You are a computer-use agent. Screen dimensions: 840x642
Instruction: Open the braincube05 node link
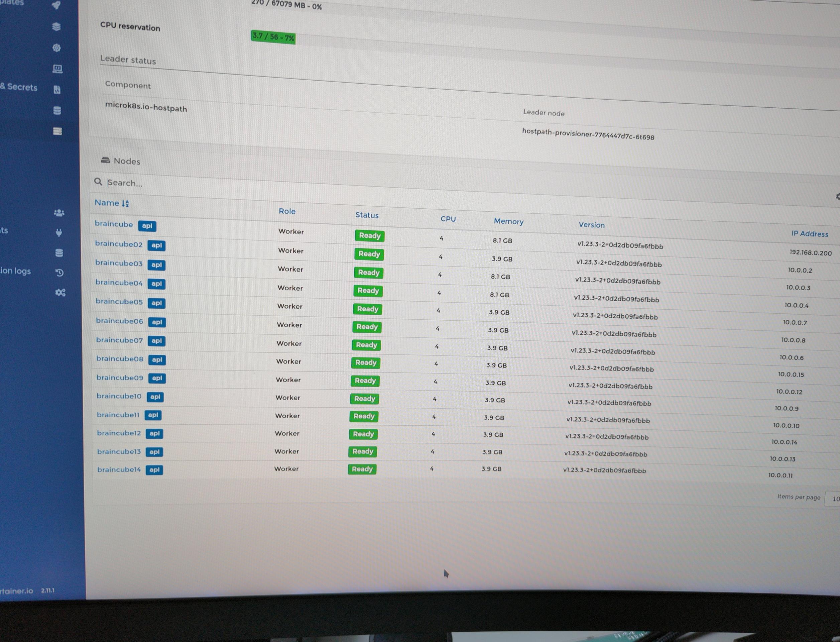[x=119, y=302]
